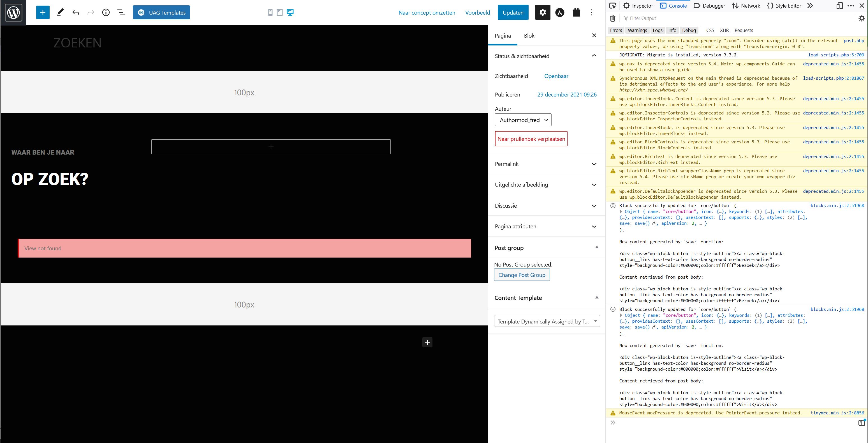
Task: Activate the devtools element picker
Action: coord(613,6)
